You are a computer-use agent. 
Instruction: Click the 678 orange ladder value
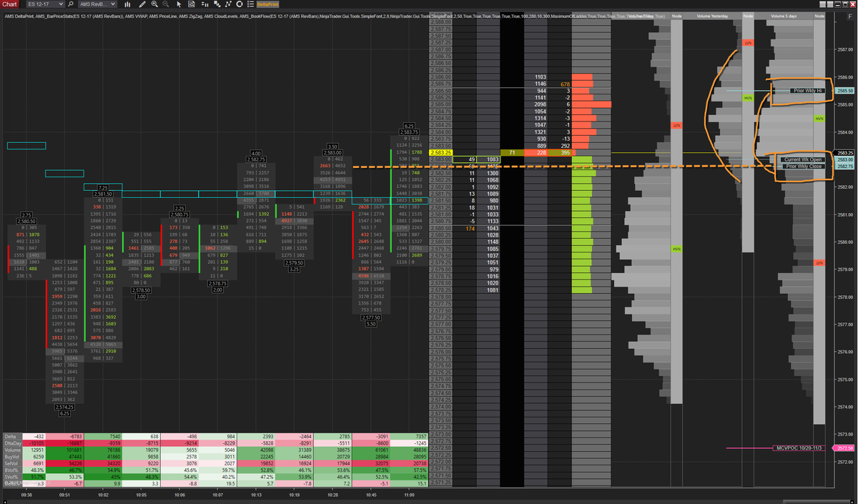pos(565,84)
